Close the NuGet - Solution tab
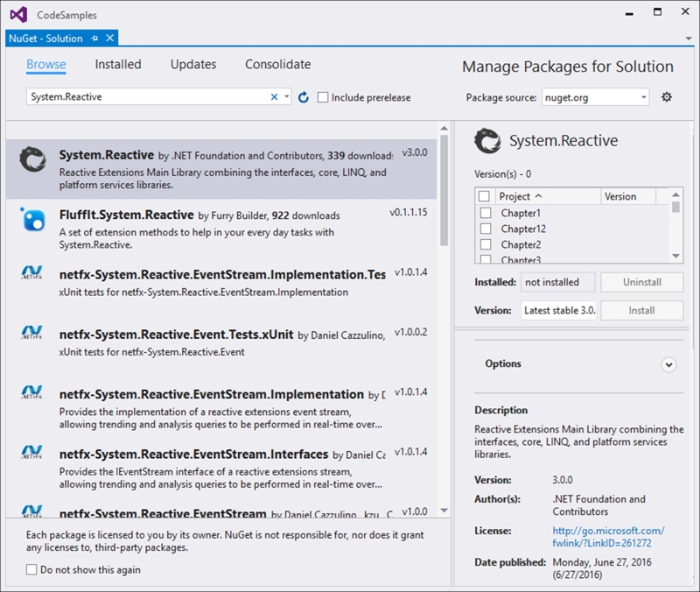700x592 pixels. point(110,39)
